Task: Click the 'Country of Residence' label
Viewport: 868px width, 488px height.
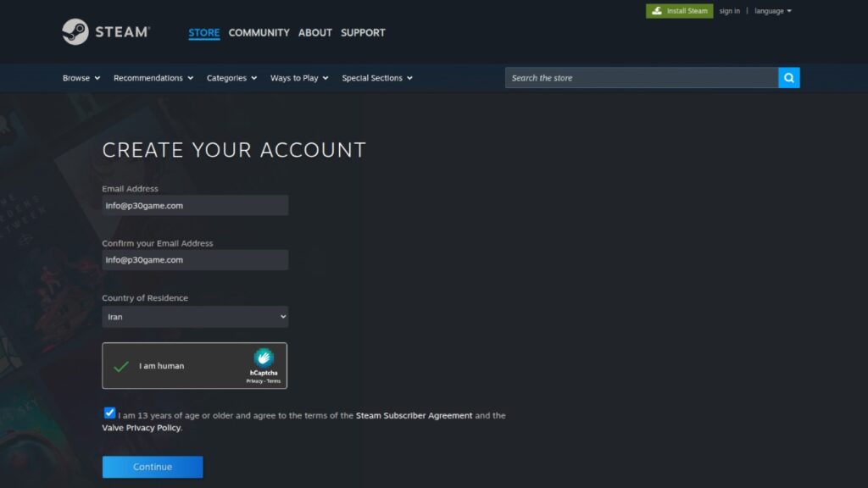Action: coord(145,297)
